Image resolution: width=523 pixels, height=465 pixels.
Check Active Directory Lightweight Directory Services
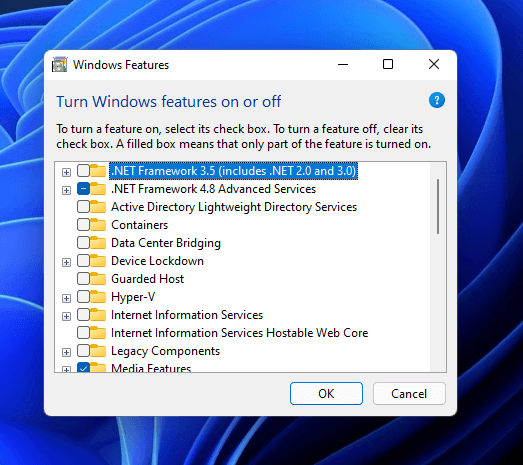[83, 206]
